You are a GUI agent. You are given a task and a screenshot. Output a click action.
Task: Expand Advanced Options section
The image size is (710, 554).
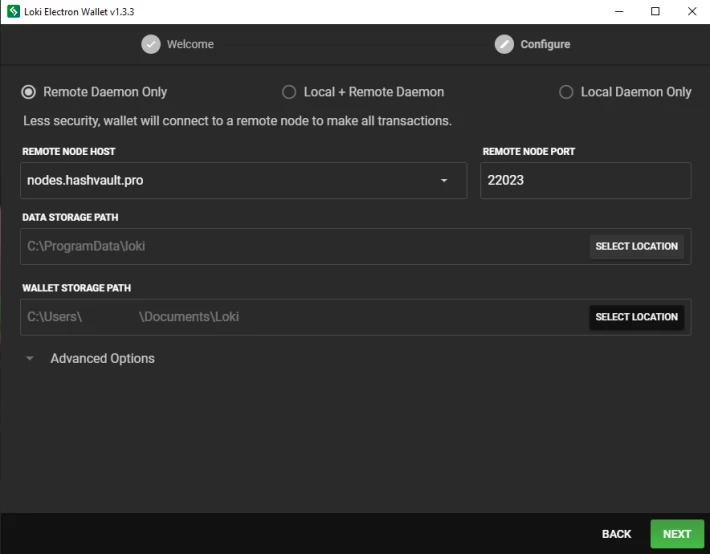pyautogui.click(x=90, y=358)
